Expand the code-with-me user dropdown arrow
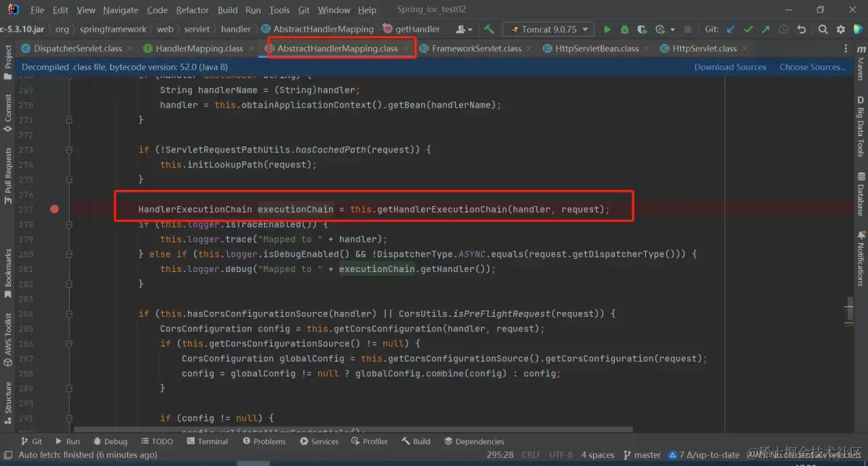868x466 pixels. tap(470, 30)
